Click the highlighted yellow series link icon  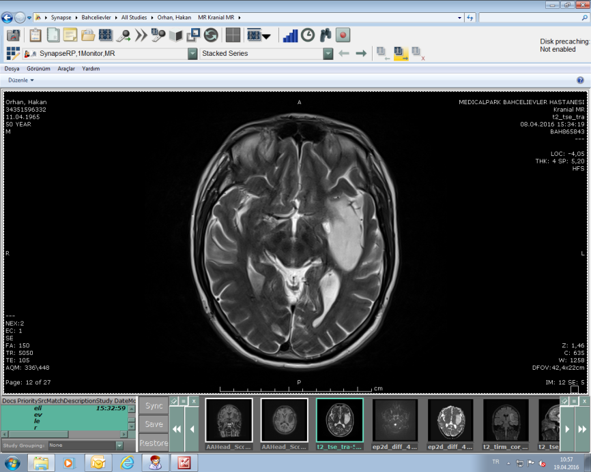pyautogui.click(x=401, y=54)
